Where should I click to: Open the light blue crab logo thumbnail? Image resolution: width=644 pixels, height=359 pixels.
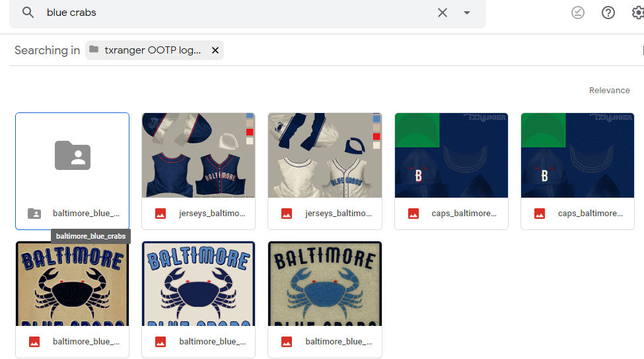coord(324,284)
